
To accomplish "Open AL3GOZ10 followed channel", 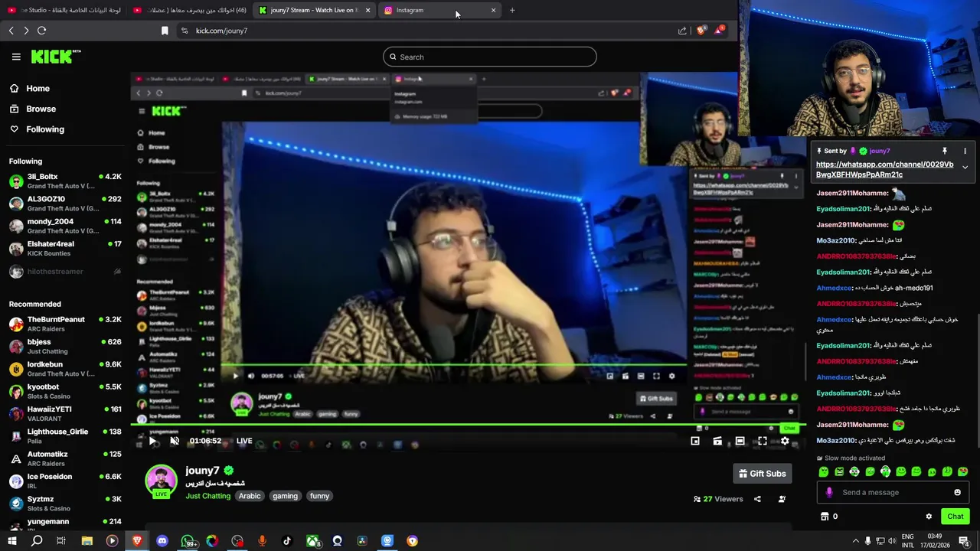I will point(64,204).
